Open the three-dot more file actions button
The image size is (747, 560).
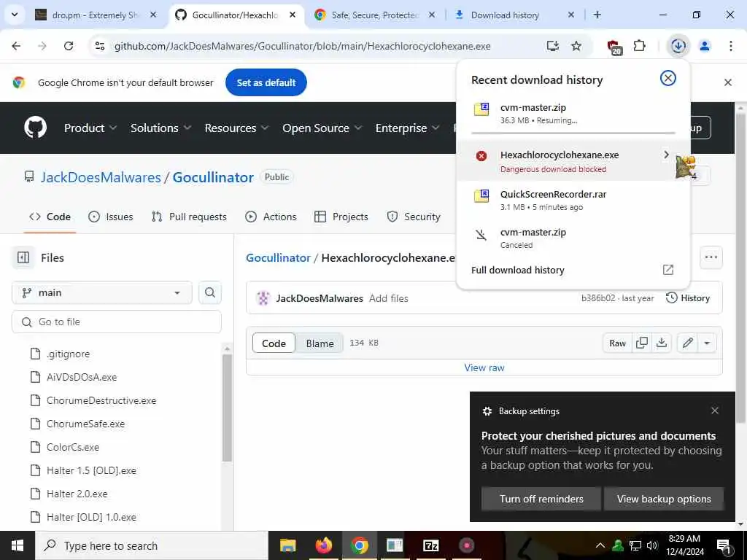(x=711, y=257)
